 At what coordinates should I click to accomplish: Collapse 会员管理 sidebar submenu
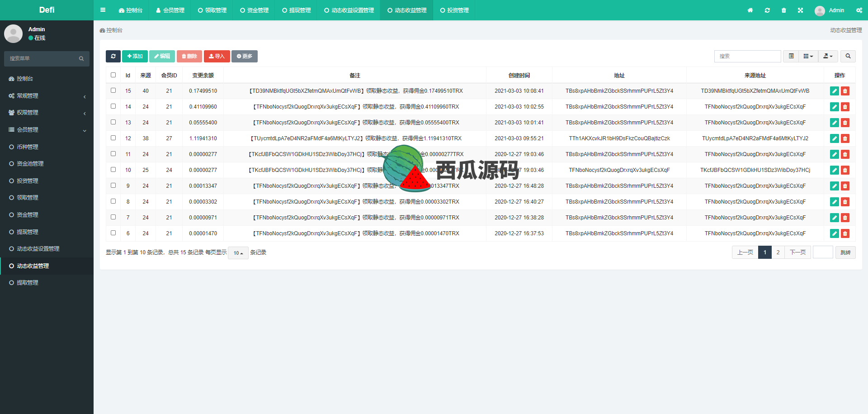pyautogui.click(x=47, y=130)
